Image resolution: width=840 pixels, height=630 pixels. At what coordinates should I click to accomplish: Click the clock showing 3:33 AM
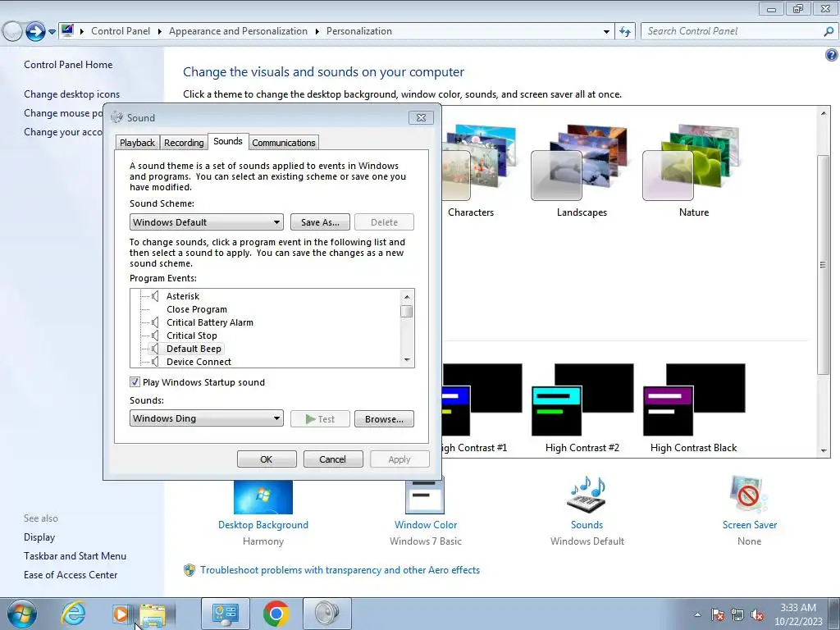[x=797, y=608]
